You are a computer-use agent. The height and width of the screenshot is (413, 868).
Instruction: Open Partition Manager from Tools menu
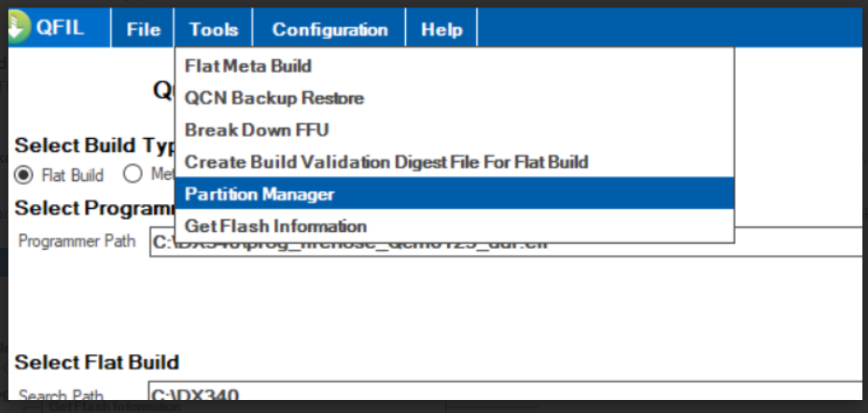pyautogui.click(x=455, y=194)
